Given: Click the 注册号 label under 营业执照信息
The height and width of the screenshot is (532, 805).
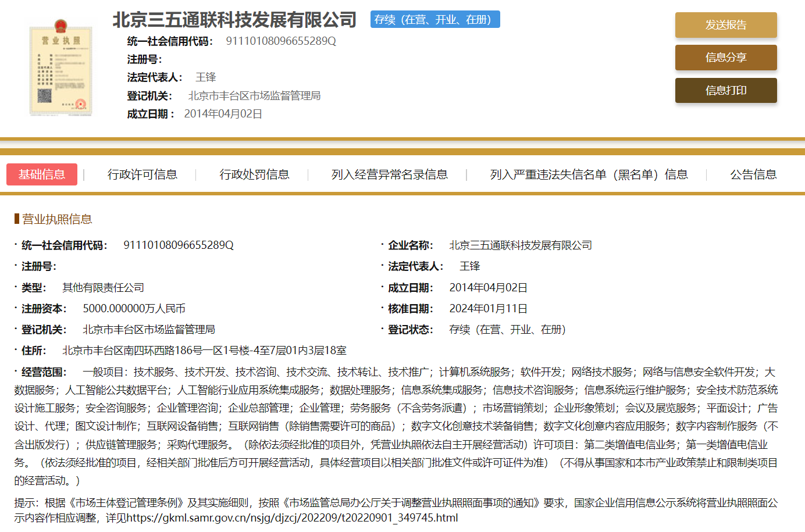Looking at the screenshot, I should point(38,266).
